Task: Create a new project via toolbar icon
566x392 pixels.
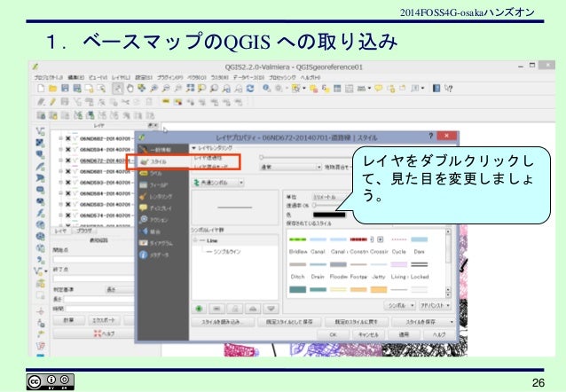Action: (41, 89)
